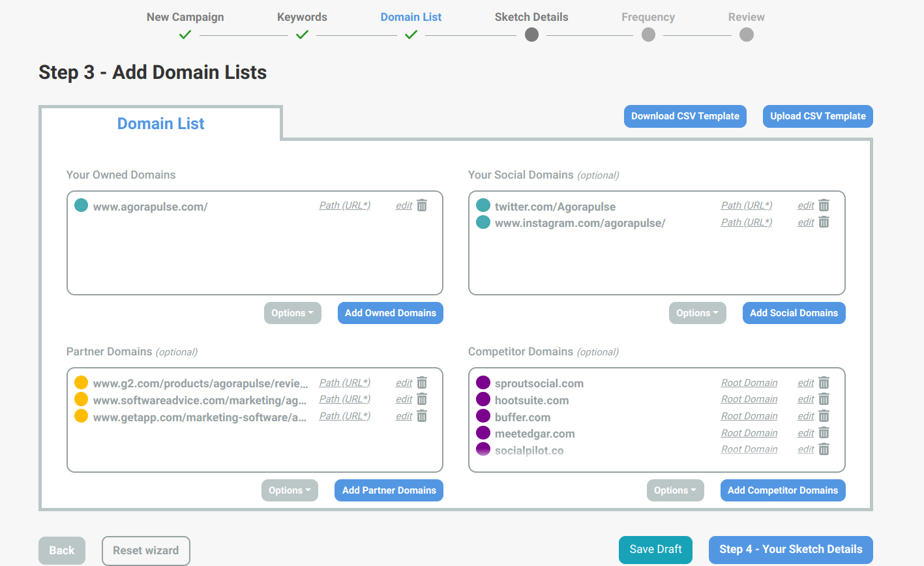Screen dimensions: 924x566
Task: Edit the www.g2.com partner entry
Action: click(x=404, y=383)
